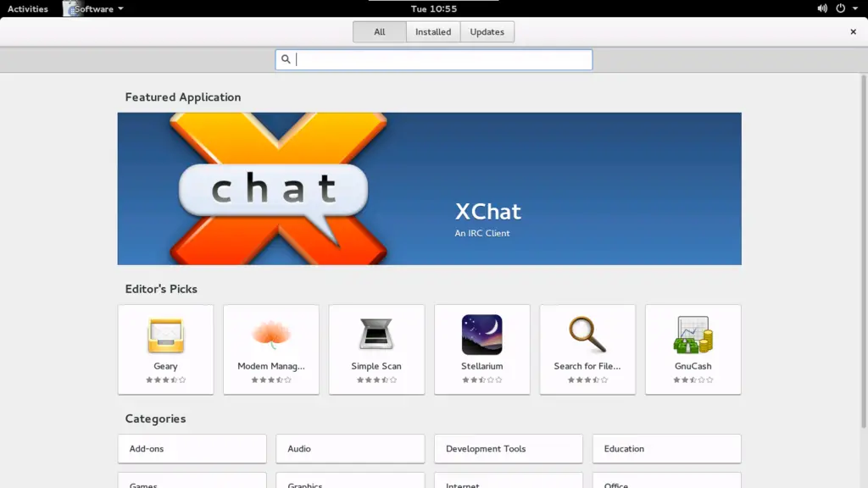The height and width of the screenshot is (488, 868).
Task: Open the Modem Manager lotus icon
Action: [x=271, y=335]
